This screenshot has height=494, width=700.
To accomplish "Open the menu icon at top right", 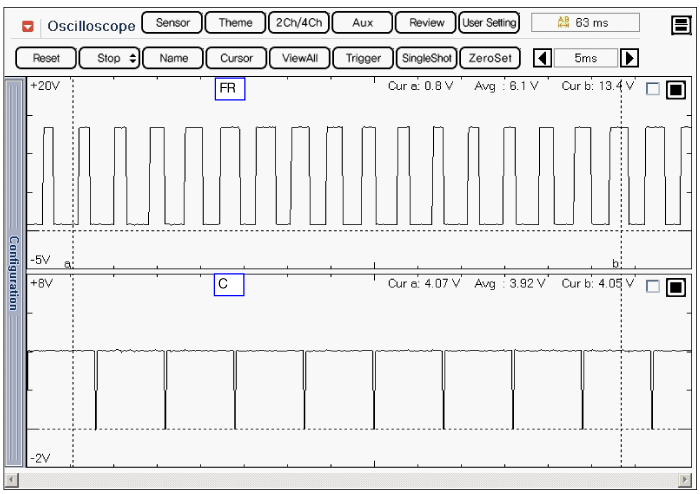I will 681,25.
